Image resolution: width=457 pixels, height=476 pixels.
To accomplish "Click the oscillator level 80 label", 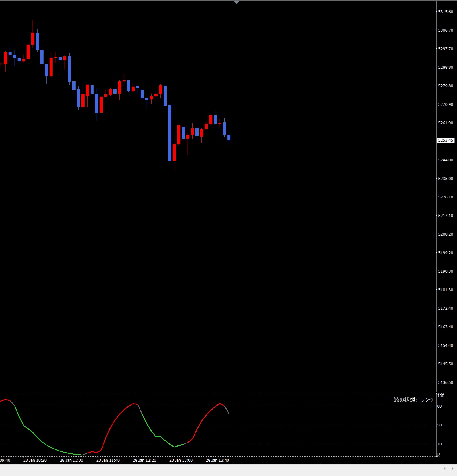I will pos(440,406).
